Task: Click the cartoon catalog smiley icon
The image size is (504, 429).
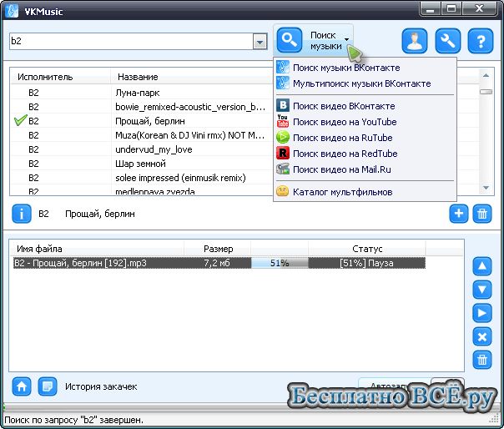Action: click(x=283, y=192)
